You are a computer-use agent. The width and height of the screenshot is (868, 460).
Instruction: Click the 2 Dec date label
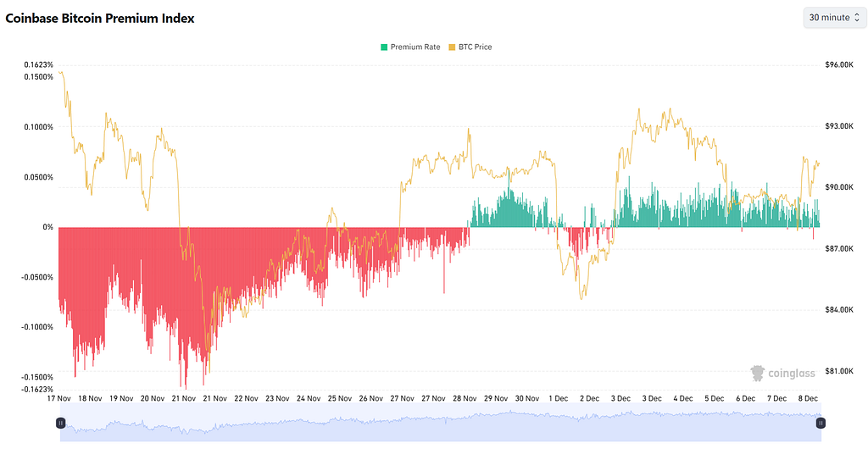click(589, 398)
